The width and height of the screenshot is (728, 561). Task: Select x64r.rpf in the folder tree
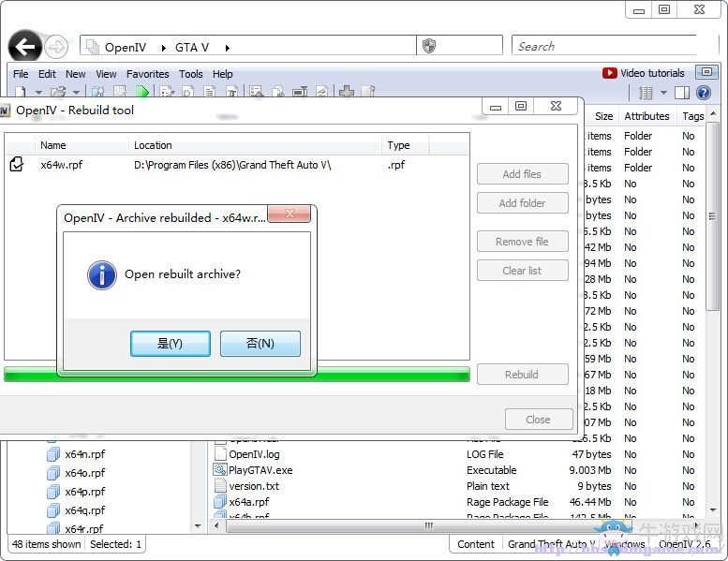(84, 528)
